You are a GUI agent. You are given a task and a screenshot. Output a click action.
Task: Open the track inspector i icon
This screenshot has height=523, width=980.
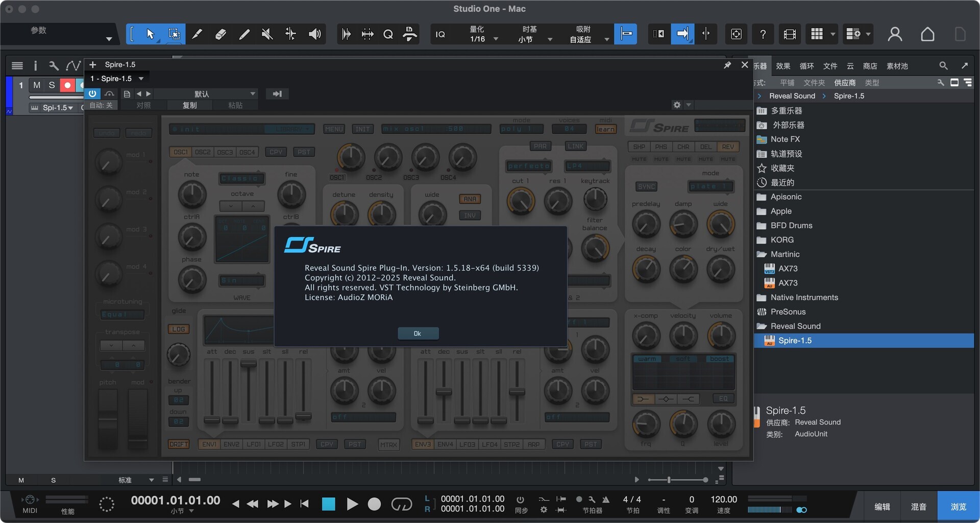click(x=35, y=65)
